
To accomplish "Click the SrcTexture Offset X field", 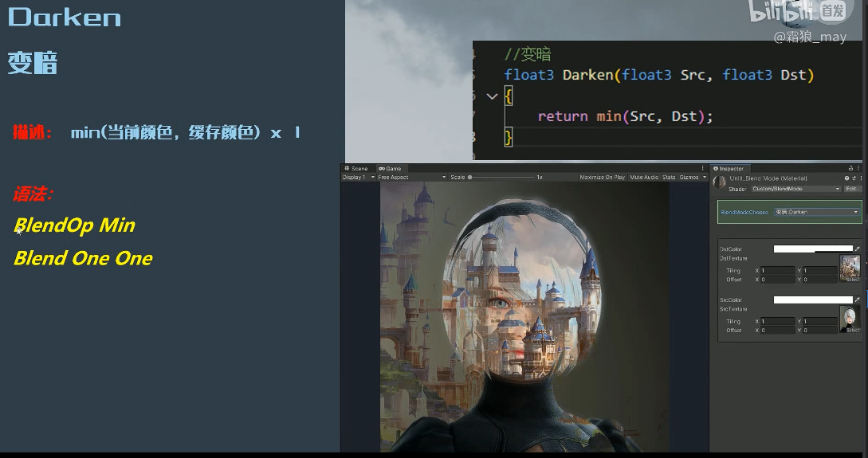I will point(778,331).
